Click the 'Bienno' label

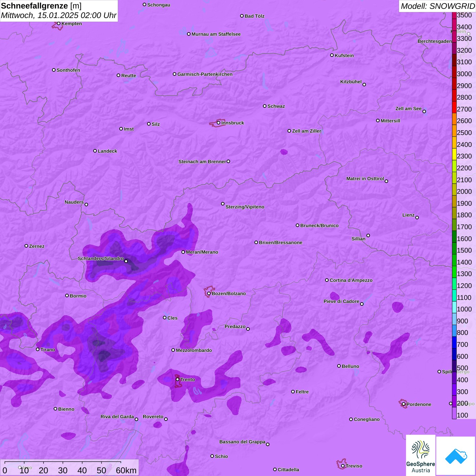tap(66, 409)
